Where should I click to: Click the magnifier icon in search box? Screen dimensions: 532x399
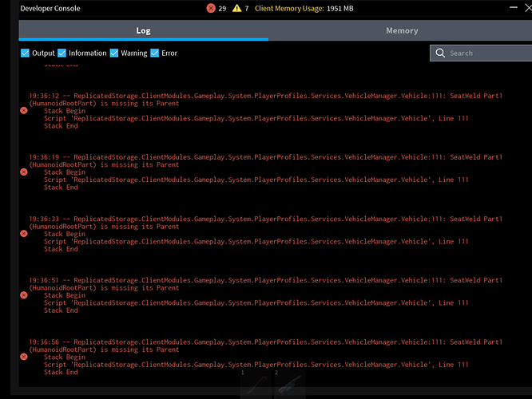[439, 53]
